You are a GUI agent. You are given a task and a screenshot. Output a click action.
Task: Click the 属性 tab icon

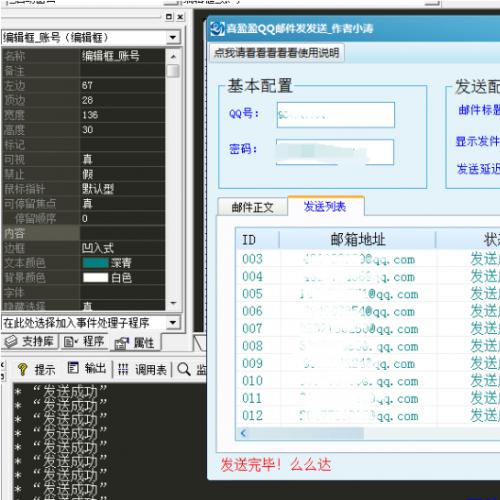tap(121, 344)
